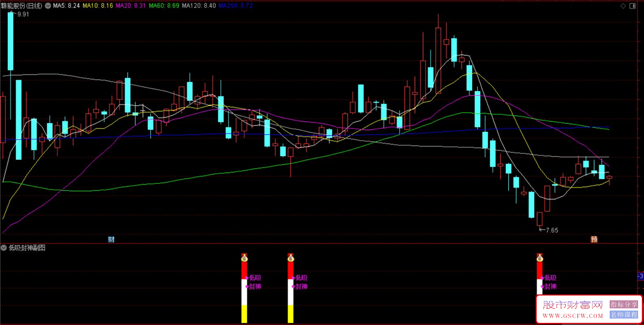
Task: Open the dropdown beside 赣能股份(日线) title
Action: pyautogui.click(x=48, y=5)
